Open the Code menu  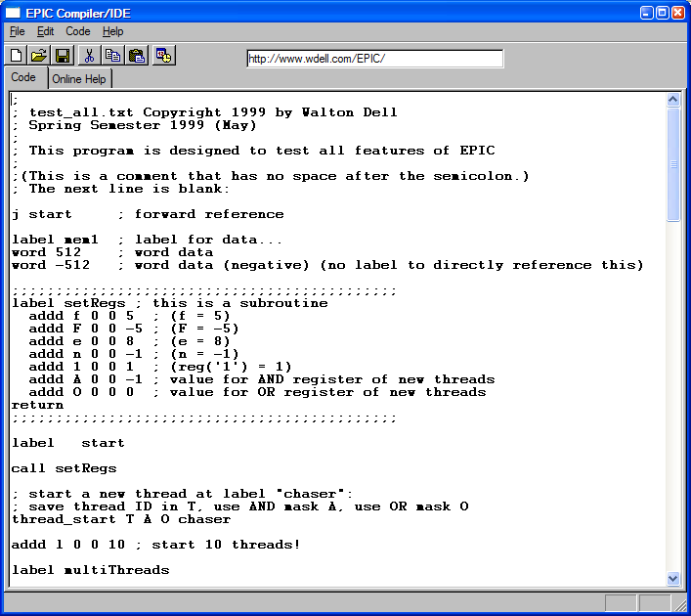[78, 31]
